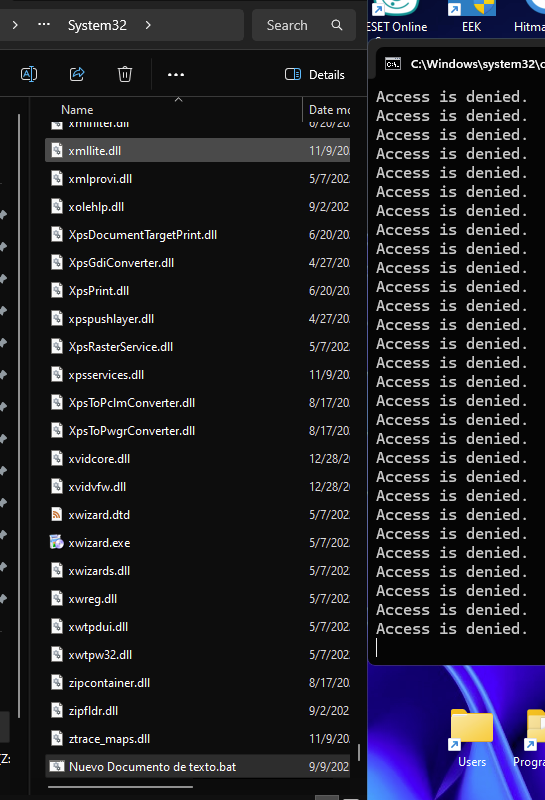Screen dimensions: 545x800
Task: Click the command prompt window icon
Action: [x=393, y=64]
